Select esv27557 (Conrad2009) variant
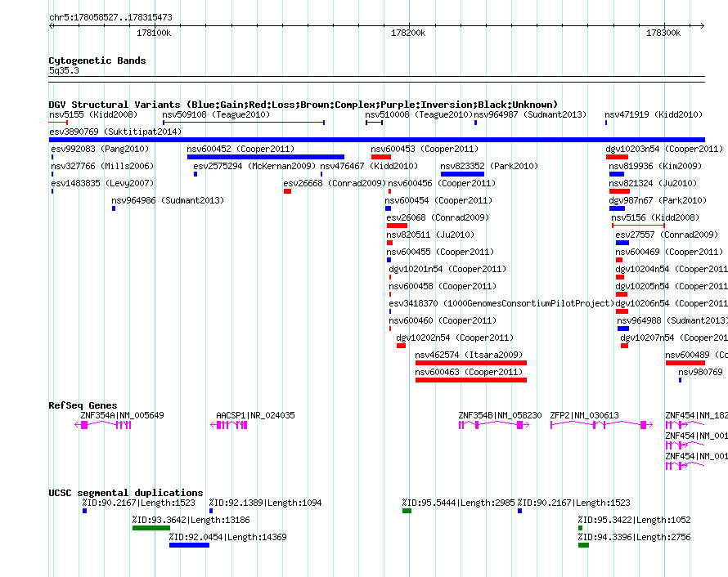This screenshot has height=577, width=728. (x=667, y=235)
